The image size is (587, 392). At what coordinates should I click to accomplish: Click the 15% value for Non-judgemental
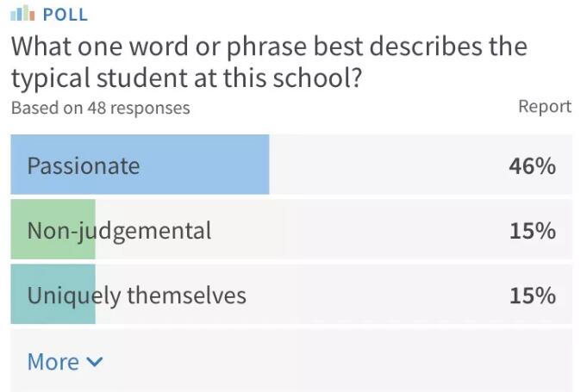point(532,231)
